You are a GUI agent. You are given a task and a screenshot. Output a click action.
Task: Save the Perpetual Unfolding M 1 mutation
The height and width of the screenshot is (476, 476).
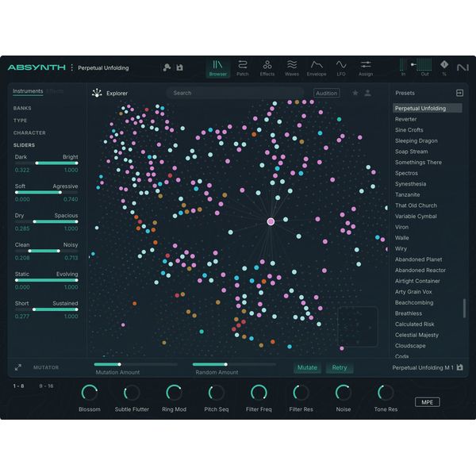[460, 367]
